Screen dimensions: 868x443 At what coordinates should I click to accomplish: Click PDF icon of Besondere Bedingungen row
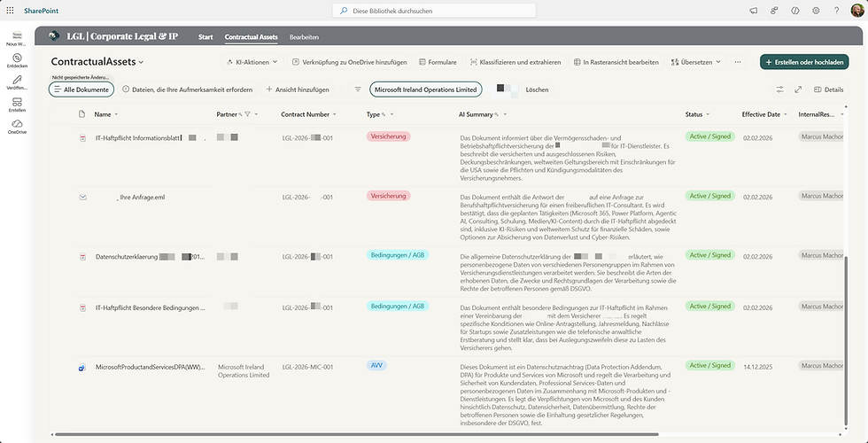[x=82, y=308]
